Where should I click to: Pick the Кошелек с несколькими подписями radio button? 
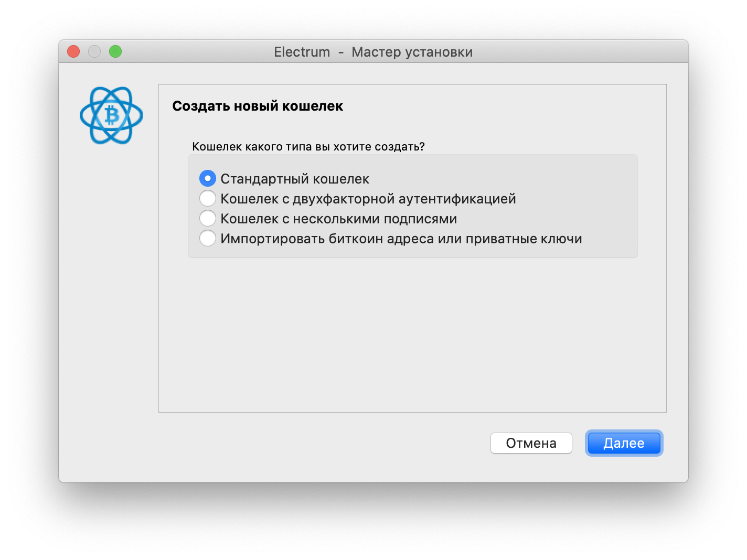pyautogui.click(x=208, y=219)
